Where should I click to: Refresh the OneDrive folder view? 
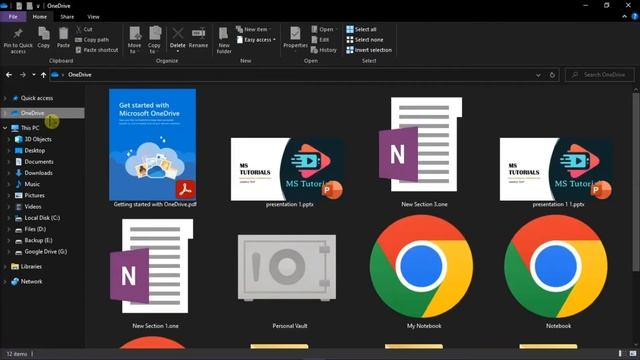[x=552, y=75]
